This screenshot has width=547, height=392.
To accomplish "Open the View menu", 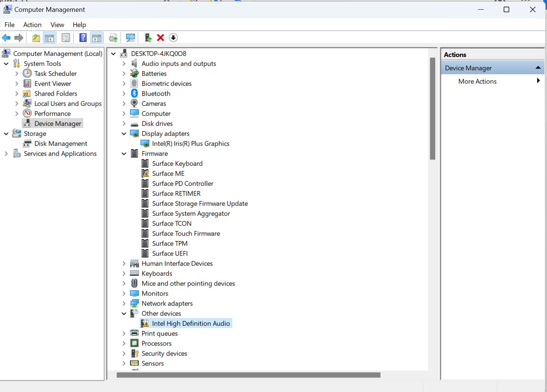I will [x=57, y=25].
